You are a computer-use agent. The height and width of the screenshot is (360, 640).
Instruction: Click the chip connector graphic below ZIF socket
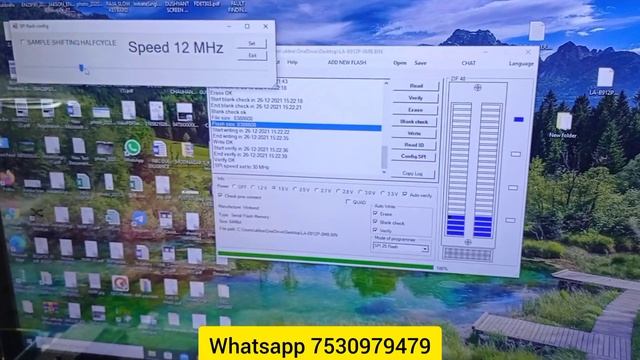click(467, 255)
